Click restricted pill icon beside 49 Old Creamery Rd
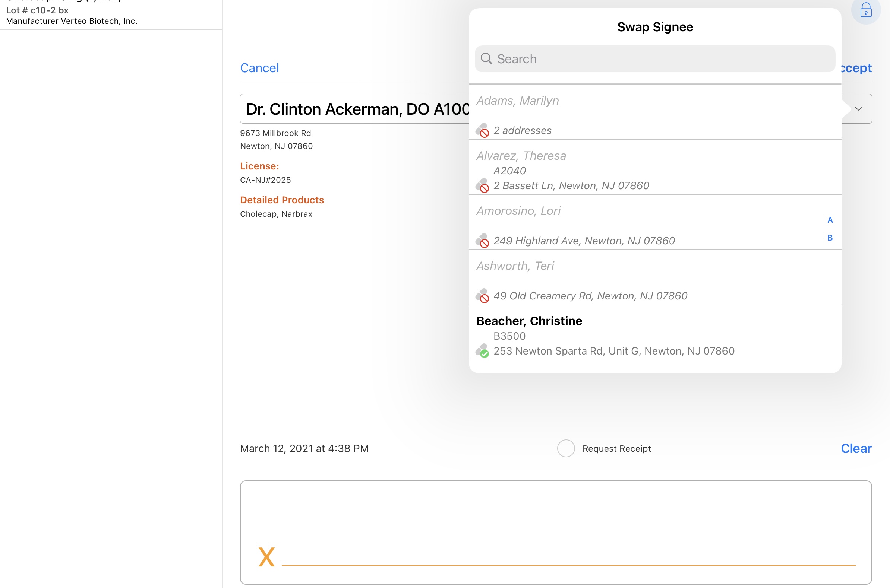 pyautogui.click(x=482, y=296)
